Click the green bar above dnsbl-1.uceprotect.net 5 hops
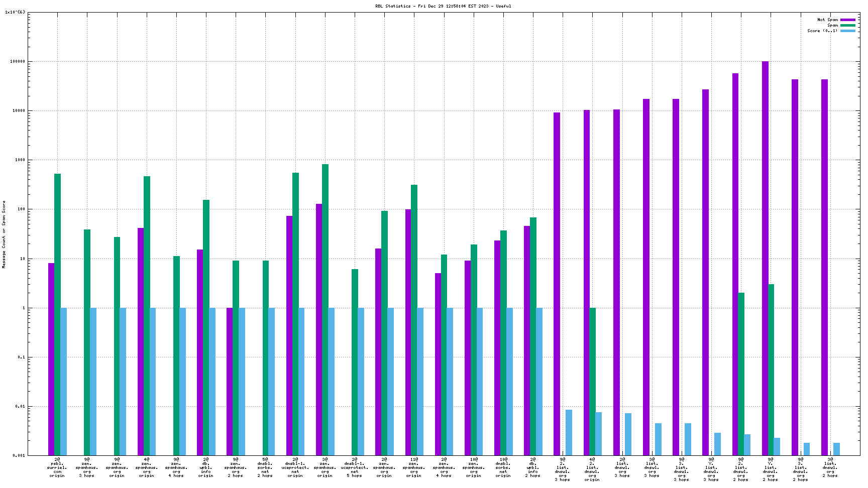868x488 pixels. [355, 362]
